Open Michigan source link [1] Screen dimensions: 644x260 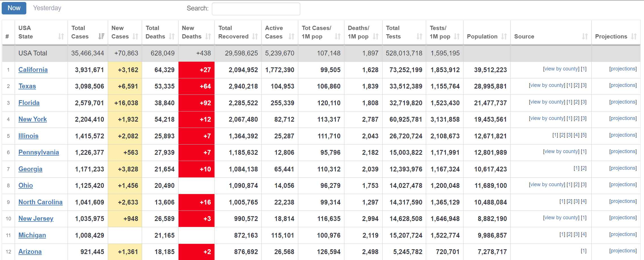click(563, 234)
